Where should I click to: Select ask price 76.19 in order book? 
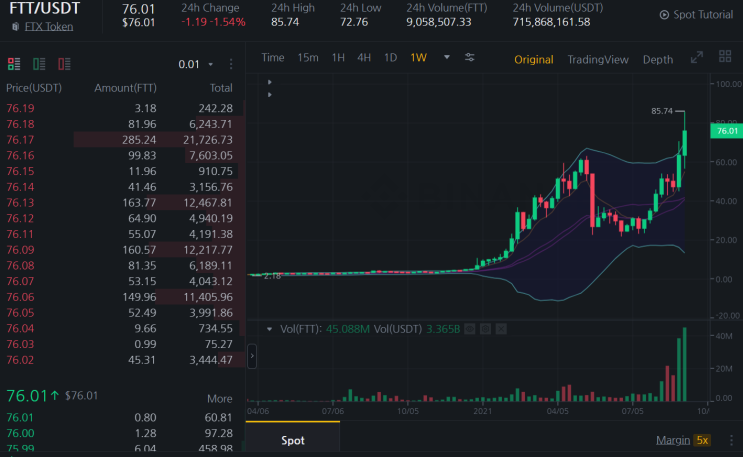(20, 108)
